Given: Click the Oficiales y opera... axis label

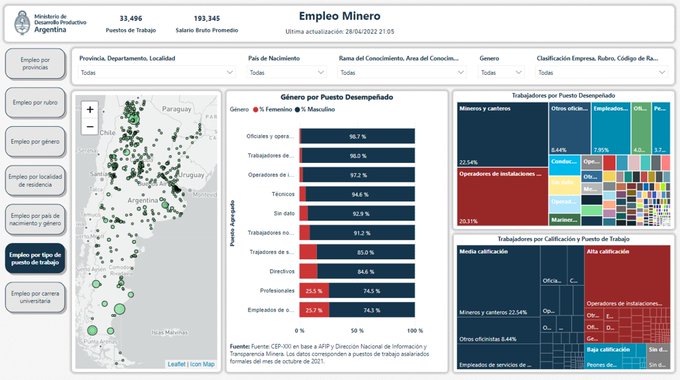Looking at the screenshot, I should click(x=270, y=136).
